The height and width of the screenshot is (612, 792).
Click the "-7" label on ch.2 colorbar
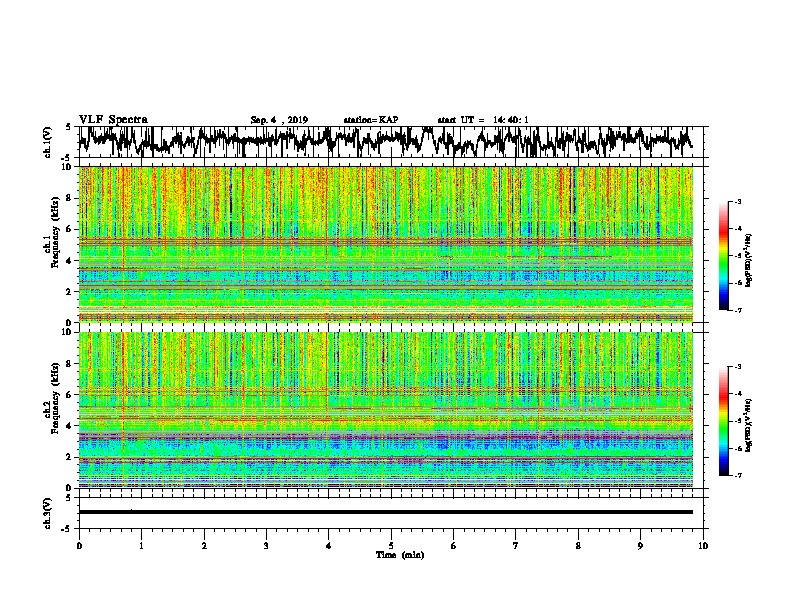click(737, 476)
